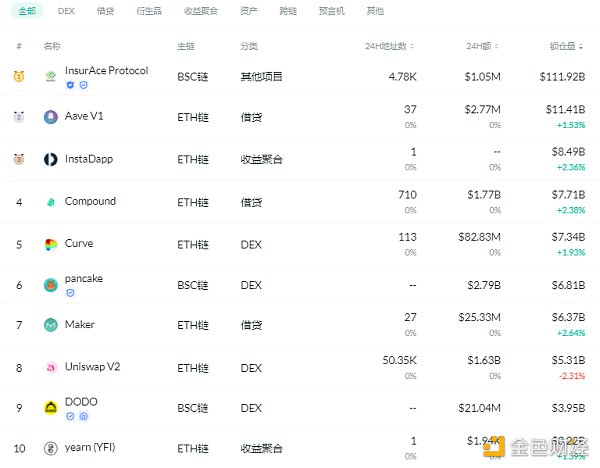Click the shield badge under pancake
The image size is (600, 468).
pyautogui.click(x=70, y=293)
